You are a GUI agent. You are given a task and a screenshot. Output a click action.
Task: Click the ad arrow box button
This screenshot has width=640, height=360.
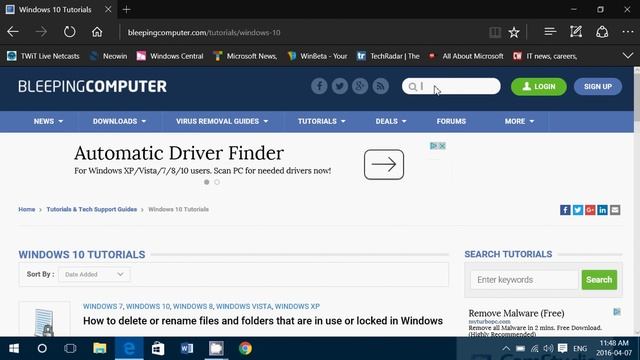[384, 164]
